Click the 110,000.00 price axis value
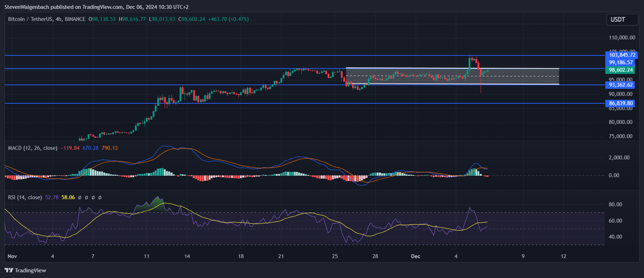The image size is (644, 278). click(x=622, y=38)
